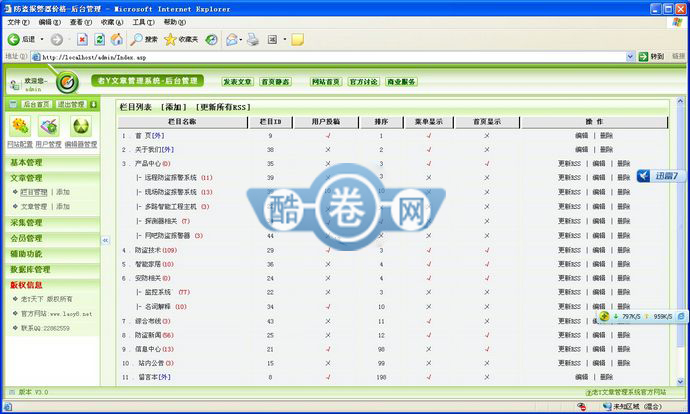Toggle 菜单显示 check for 智能家居 row
This screenshot has width=690, height=414.
429,264
